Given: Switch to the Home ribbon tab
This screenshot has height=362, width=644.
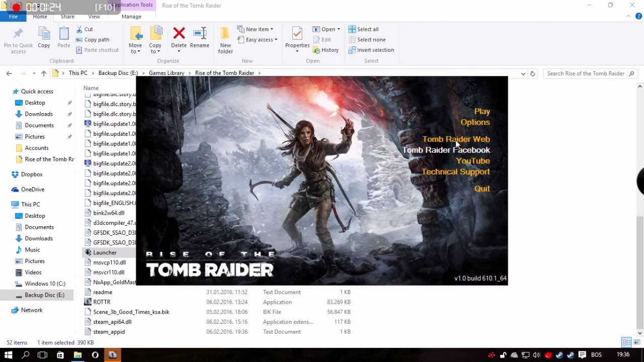Looking at the screenshot, I should pyautogui.click(x=40, y=17).
